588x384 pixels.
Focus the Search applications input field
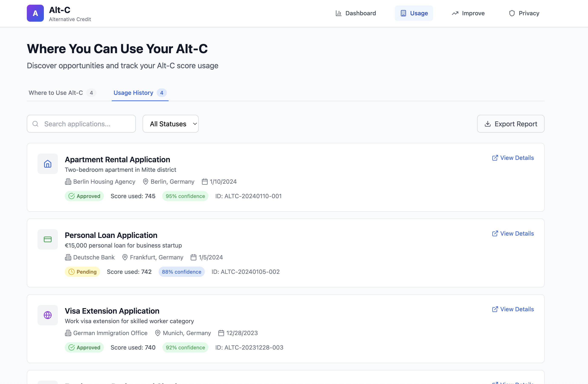[86, 124]
